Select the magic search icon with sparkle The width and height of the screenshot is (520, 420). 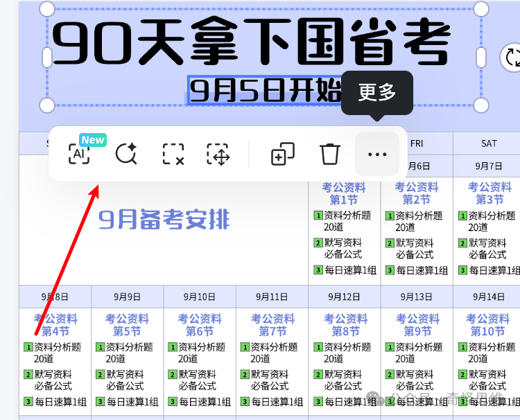coord(126,154)
